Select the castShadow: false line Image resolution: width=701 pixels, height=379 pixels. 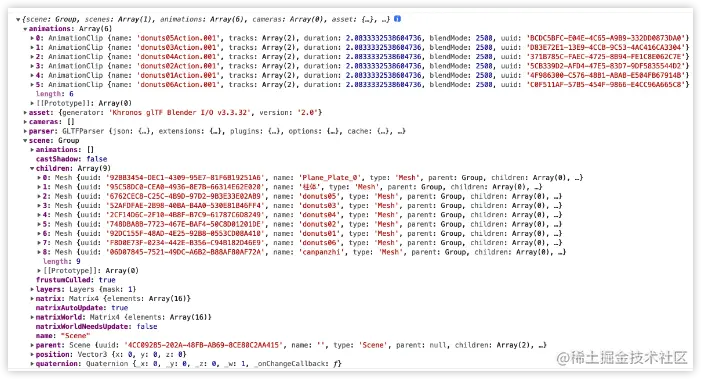[72, 159]
